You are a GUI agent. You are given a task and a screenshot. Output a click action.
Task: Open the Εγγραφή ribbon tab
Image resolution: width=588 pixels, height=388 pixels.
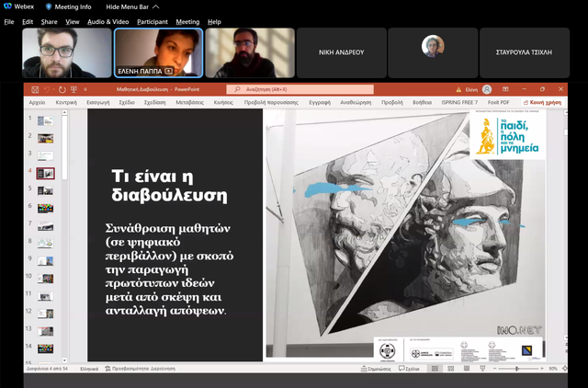pyautogui.click(x=320, y=102)
